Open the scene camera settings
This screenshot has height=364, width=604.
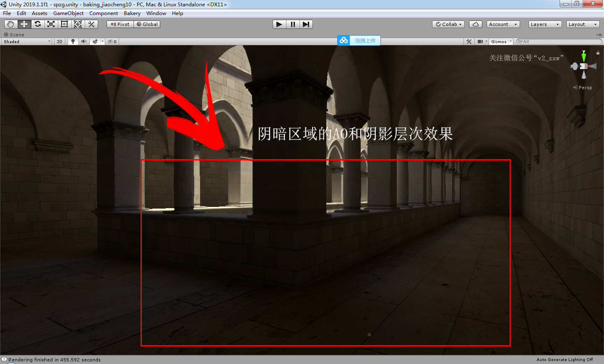pyautogui.click(x=482, y=41)
